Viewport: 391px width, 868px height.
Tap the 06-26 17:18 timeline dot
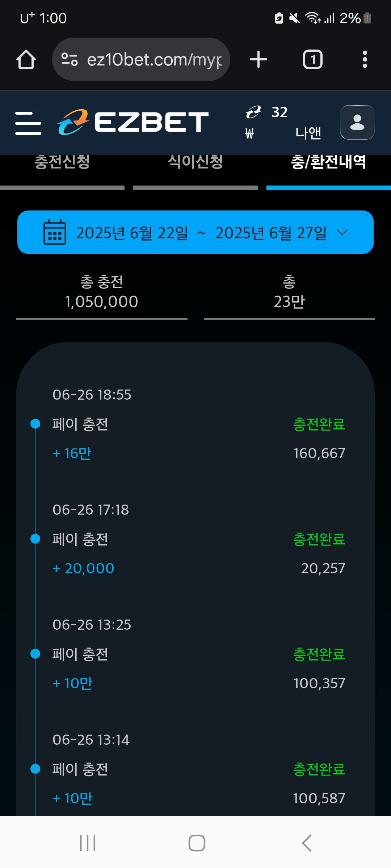click(x=35, y=539)
